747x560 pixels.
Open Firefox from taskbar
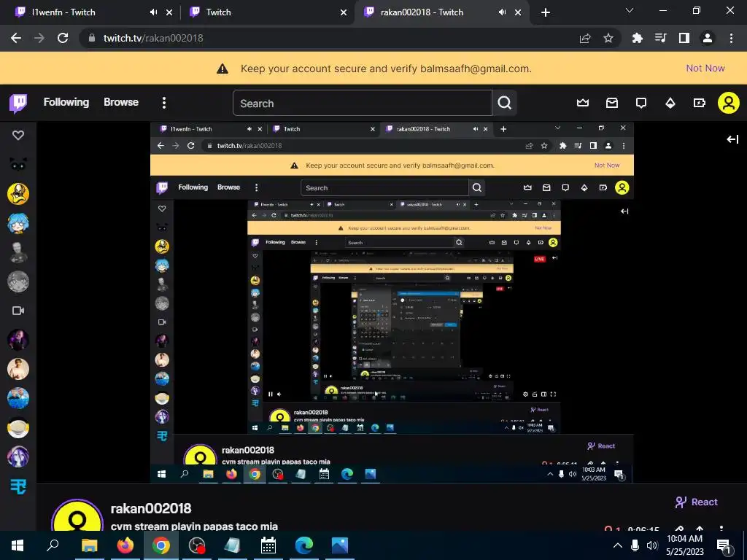125,545
